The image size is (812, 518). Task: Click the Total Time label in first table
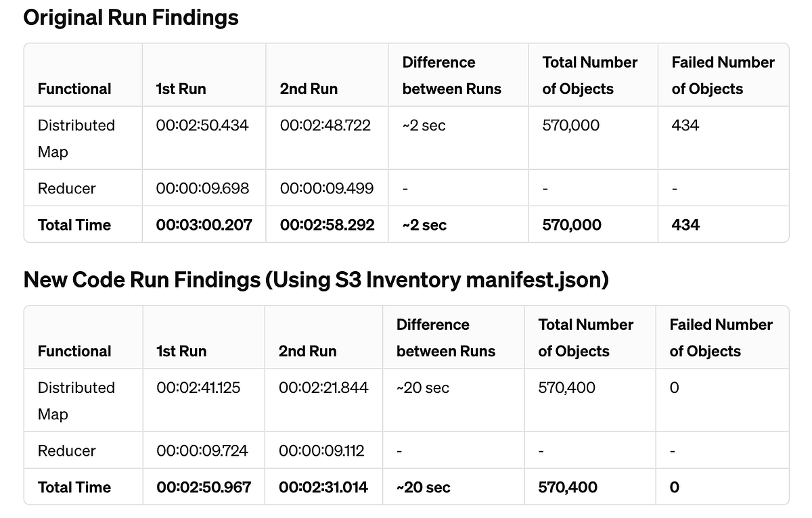[74, 225]
